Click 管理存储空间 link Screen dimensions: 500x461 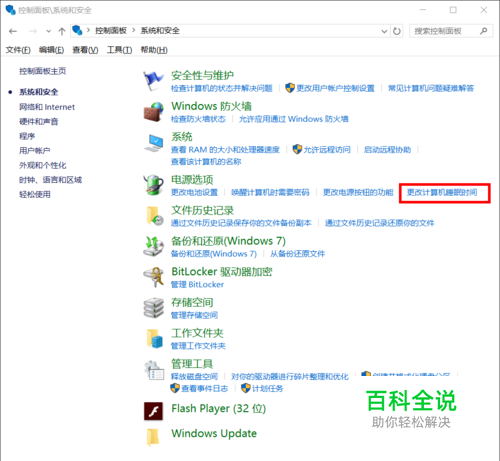(194, 315)
